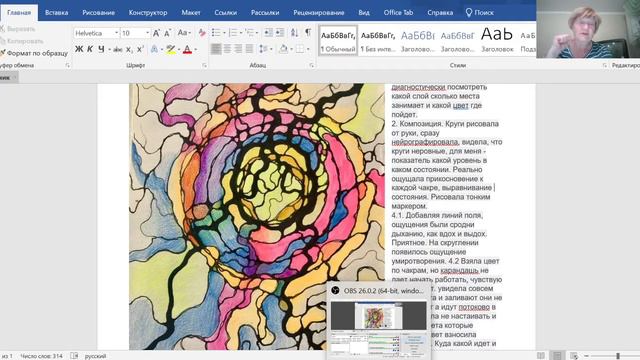
Task: Open the Paragraph dialog launcher
Action: coord(311,65)
